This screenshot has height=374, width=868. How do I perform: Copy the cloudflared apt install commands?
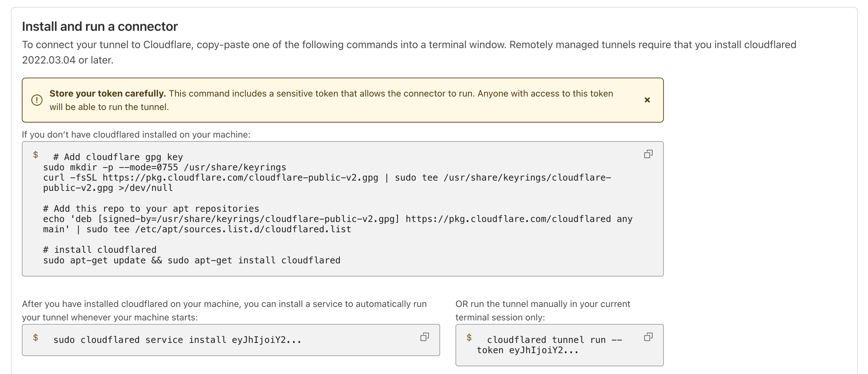pyautogui.click(x=648, y=154)
